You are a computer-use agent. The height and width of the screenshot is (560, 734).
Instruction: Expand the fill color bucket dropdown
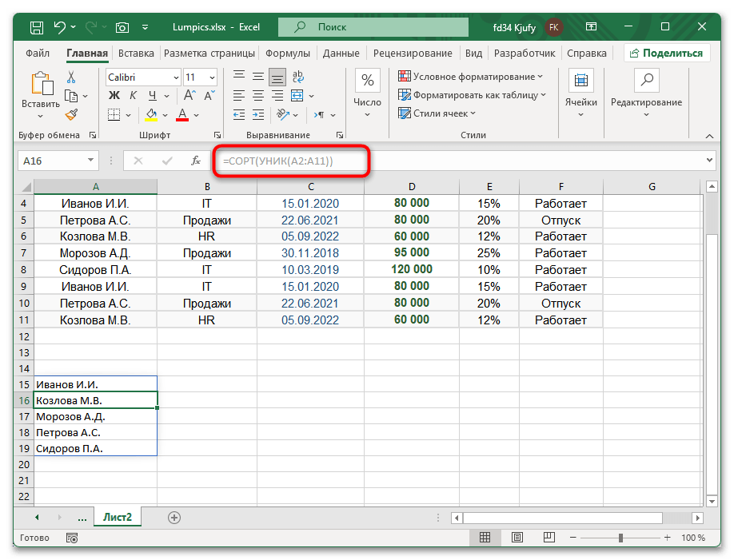[x=165, y=114]
